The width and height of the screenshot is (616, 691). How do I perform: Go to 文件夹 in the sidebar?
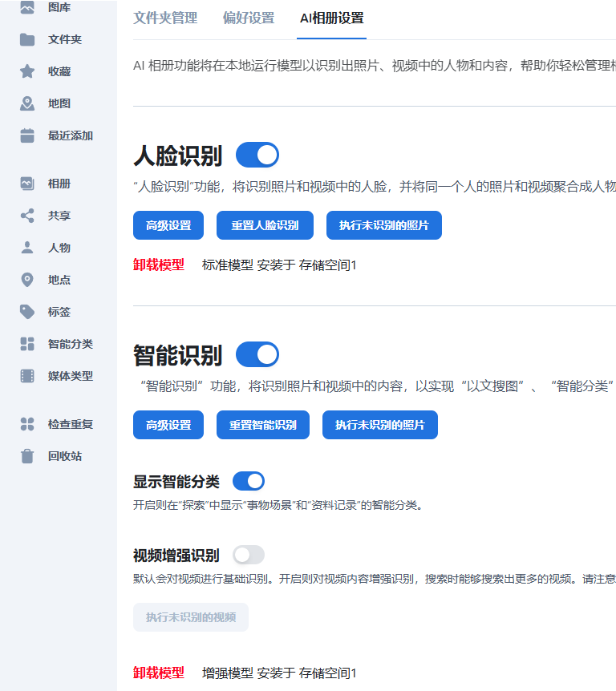(x=65, y=39)
